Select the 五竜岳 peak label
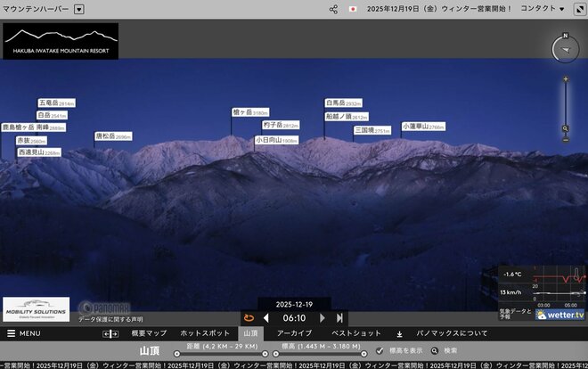 (57, 102)
